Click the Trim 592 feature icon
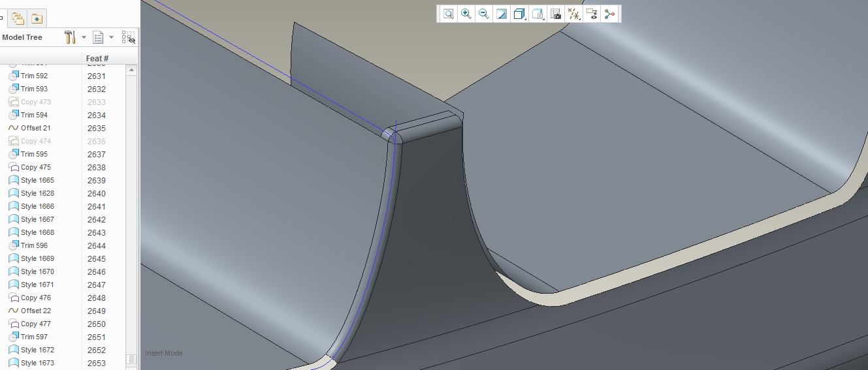The image size is (868, 370). click(x=13, y=76)
